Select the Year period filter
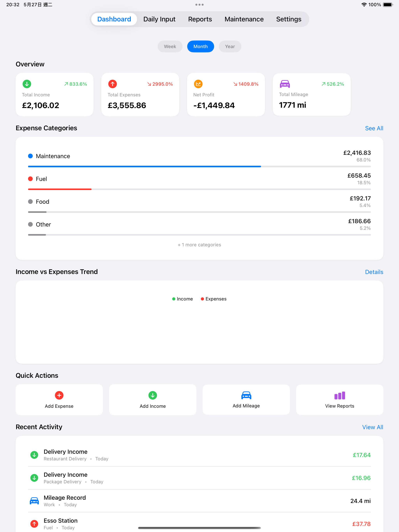The image size is (399, 532). click(x=230, y=46)
